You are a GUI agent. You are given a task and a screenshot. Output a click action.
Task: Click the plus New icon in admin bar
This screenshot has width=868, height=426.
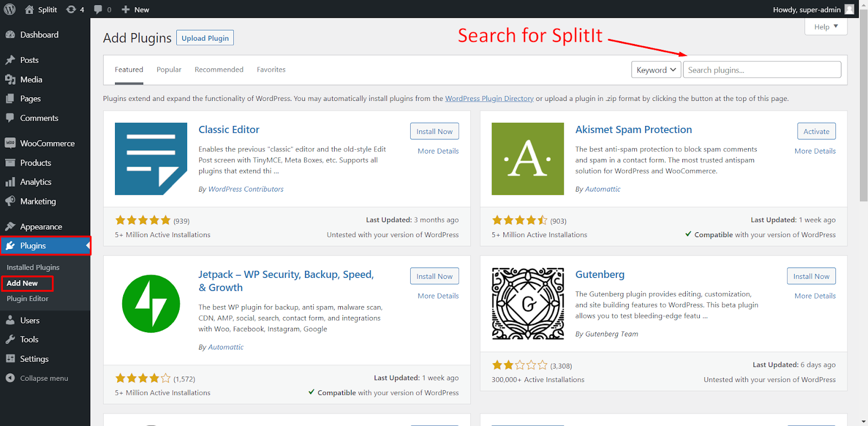click(x=125, y=9)
